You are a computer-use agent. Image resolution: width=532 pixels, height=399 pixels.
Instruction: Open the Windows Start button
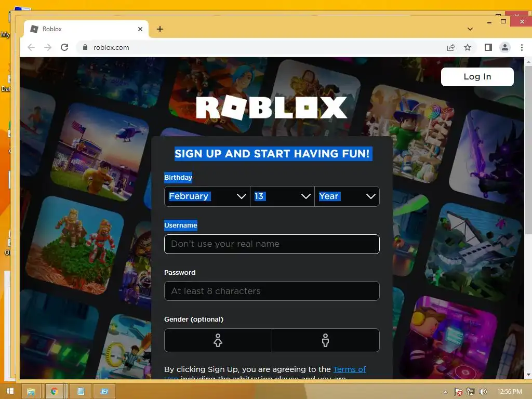tap(10, 391)
